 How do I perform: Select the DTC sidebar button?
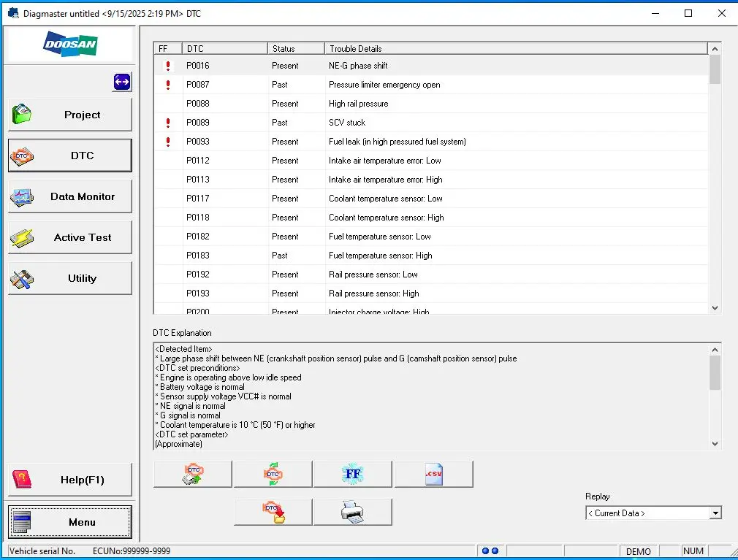(70, 156)
